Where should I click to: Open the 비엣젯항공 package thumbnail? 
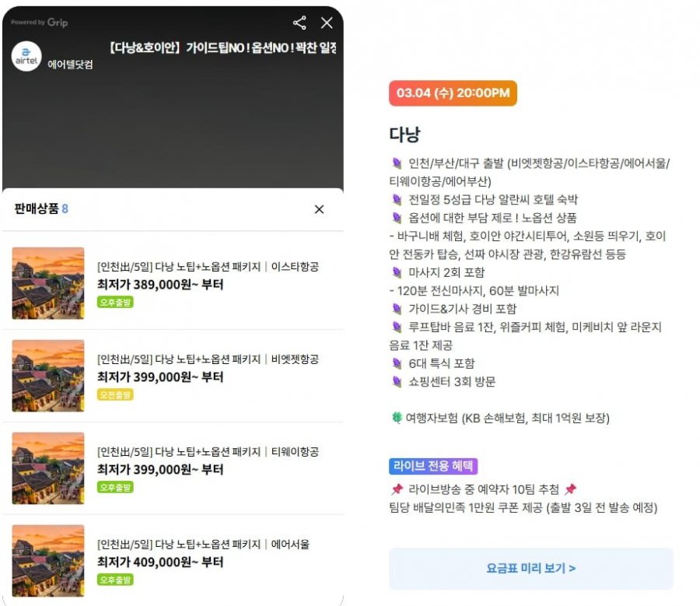(48, 376)
